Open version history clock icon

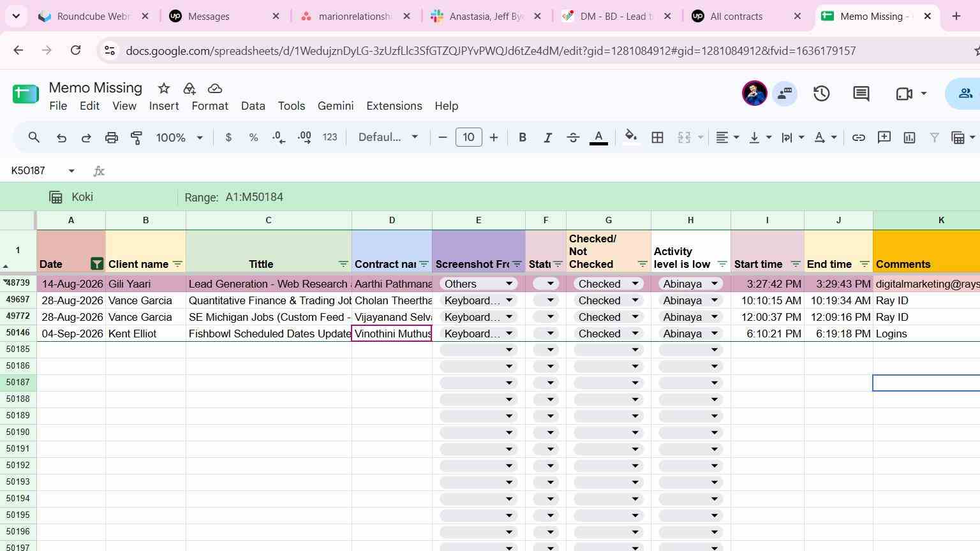pos(821,94)
